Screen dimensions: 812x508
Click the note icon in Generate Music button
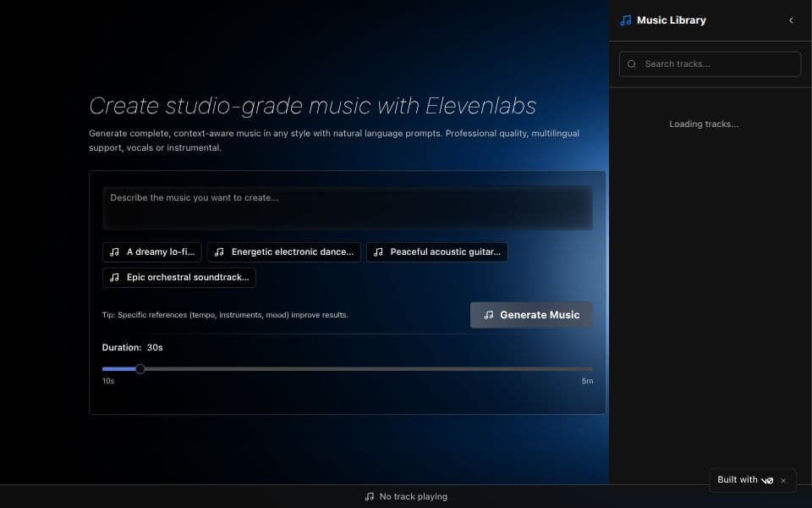tap(488, 315)
